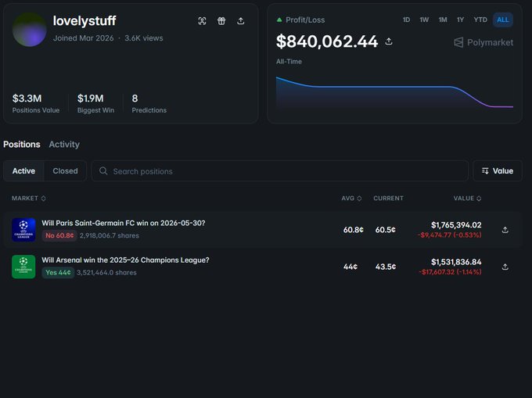Switch to the Positions tab
Image resolution: width=532 pixels, height=398 pixels.
pyautogui.click(x=22, y=145)
